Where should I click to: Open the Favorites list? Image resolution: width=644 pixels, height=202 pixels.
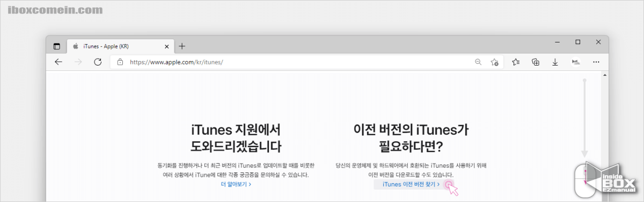tap(516, 62)
